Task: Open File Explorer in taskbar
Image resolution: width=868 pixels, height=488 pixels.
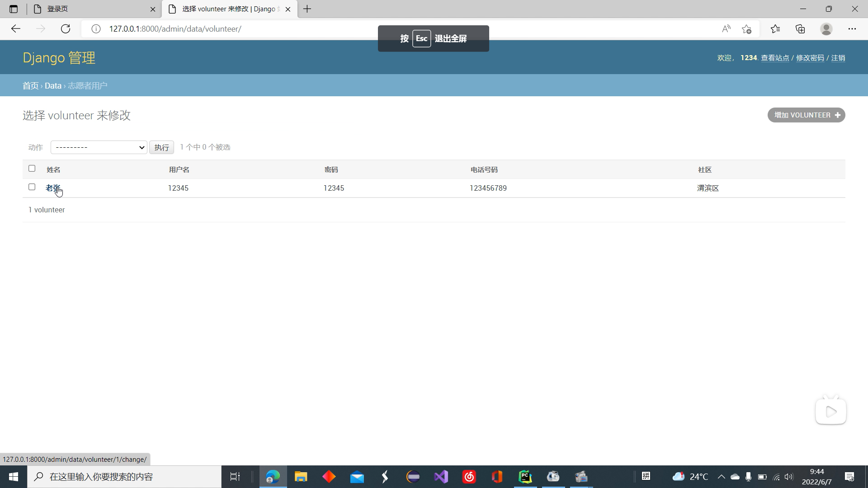Action: coord(301,477)
